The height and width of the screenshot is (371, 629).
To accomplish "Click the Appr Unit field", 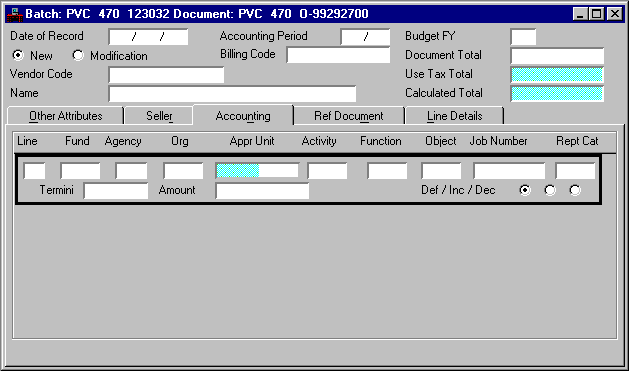I will [257, 170].
